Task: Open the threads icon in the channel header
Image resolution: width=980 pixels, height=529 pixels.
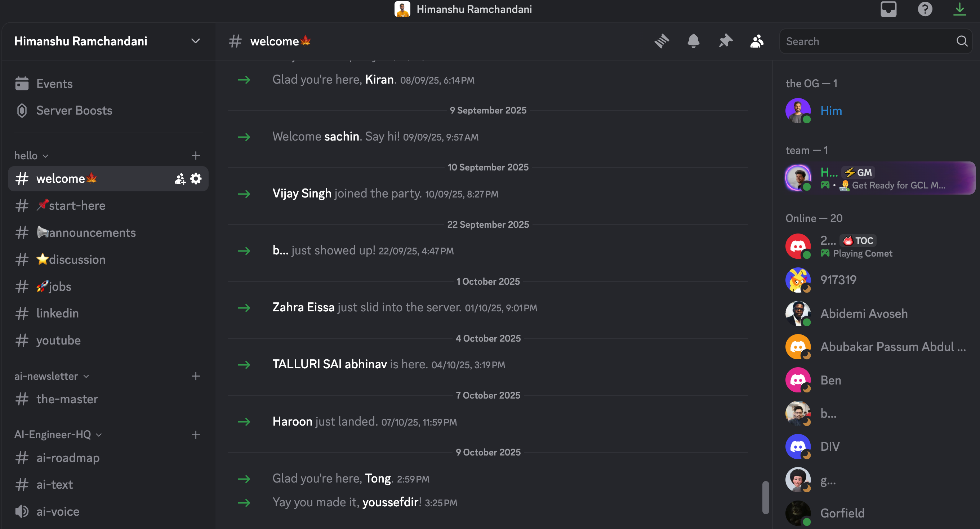Action: (x=661, y=41)
